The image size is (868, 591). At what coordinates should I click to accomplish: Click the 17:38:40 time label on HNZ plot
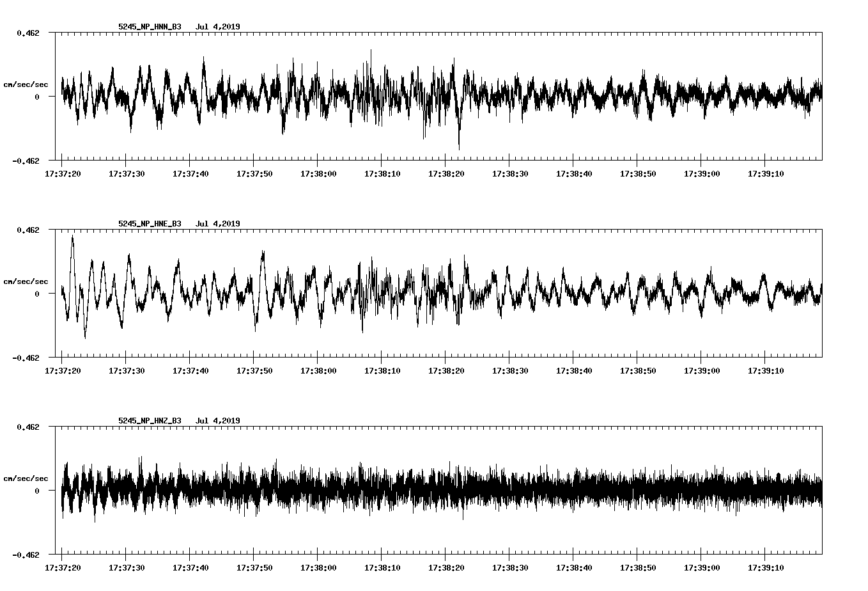tap(574, 568)
